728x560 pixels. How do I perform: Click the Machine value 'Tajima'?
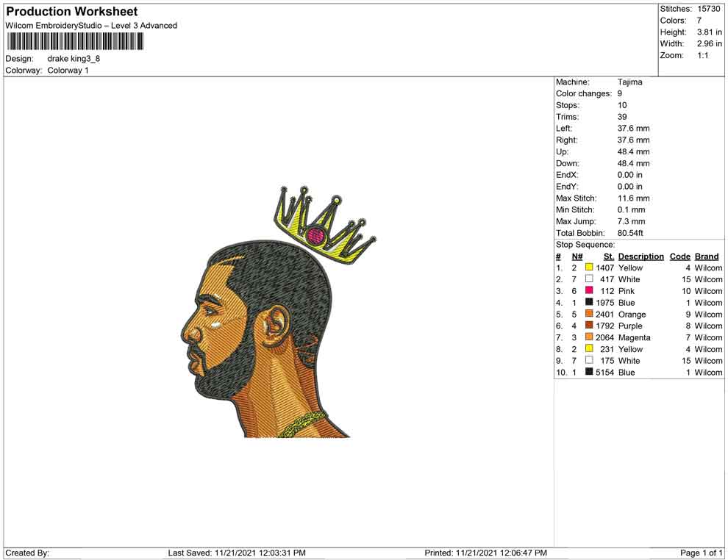pos(630,82)
